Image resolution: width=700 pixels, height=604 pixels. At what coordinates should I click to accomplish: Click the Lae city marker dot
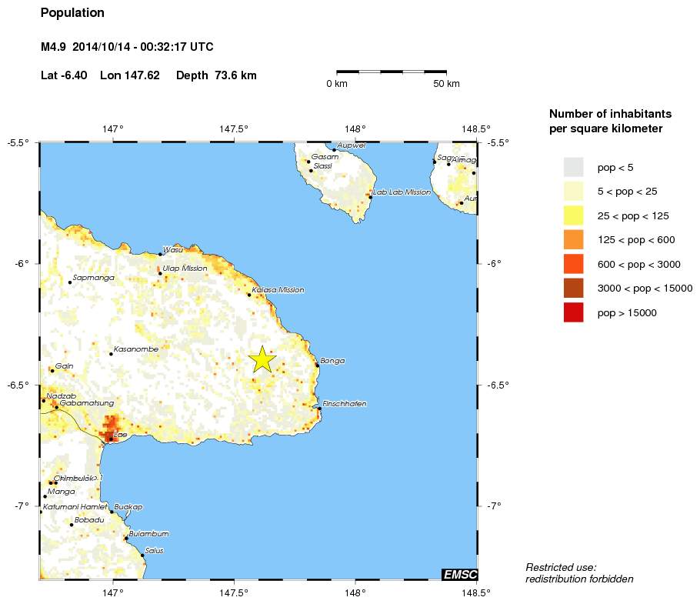[x=110, y=439]
